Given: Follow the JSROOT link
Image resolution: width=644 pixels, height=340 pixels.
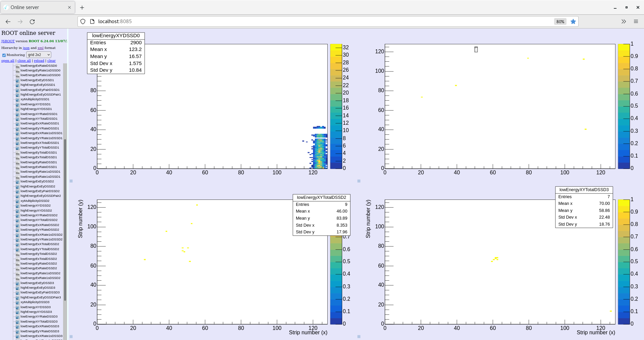Looking at the screenshot, I should 8,41.
